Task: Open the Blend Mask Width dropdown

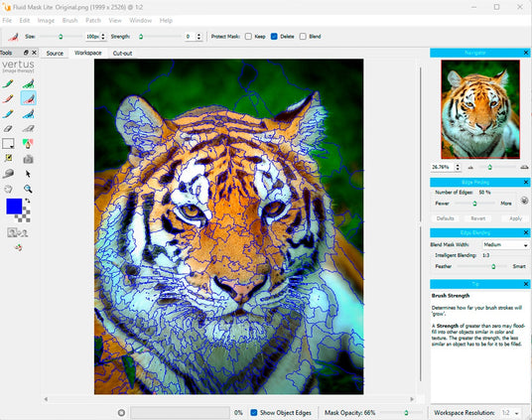Action: (x=505, y=244)
